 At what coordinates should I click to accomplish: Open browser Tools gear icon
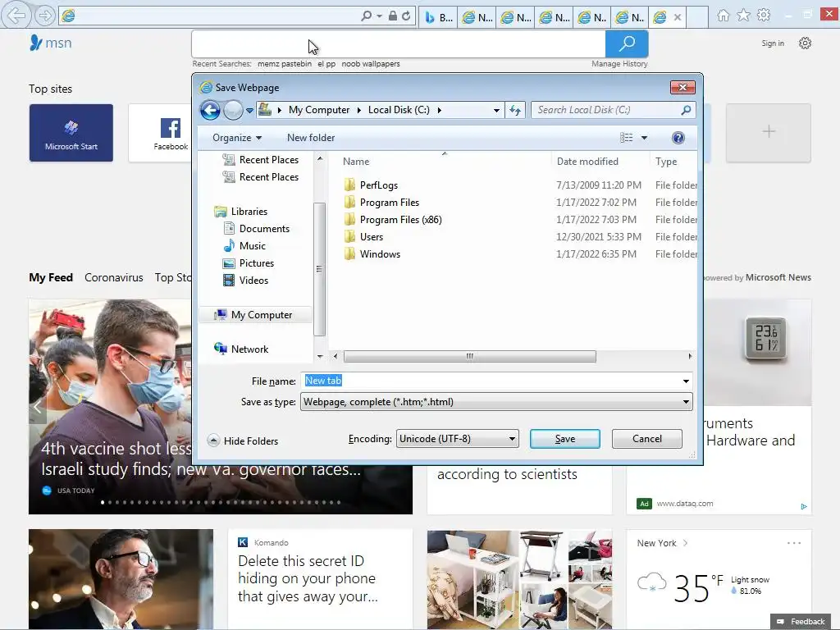point(764,16)
